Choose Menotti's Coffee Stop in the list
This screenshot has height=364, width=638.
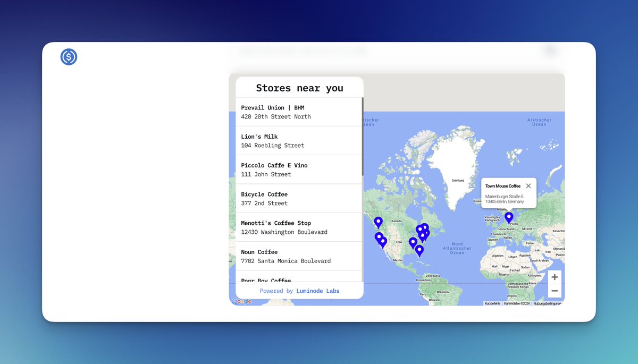[x=299, y=227]
